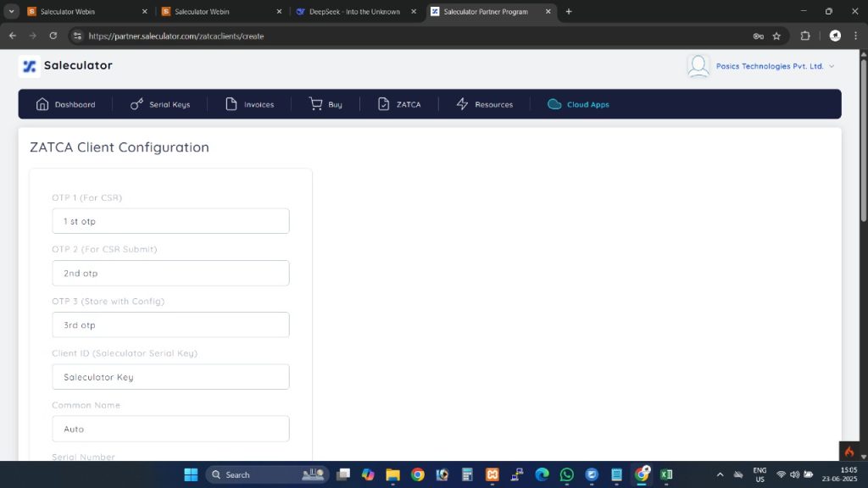The height and width of the screenshot is (488, 868).
Task: Click the user profile avatar icon
Action: coord(698,66)
